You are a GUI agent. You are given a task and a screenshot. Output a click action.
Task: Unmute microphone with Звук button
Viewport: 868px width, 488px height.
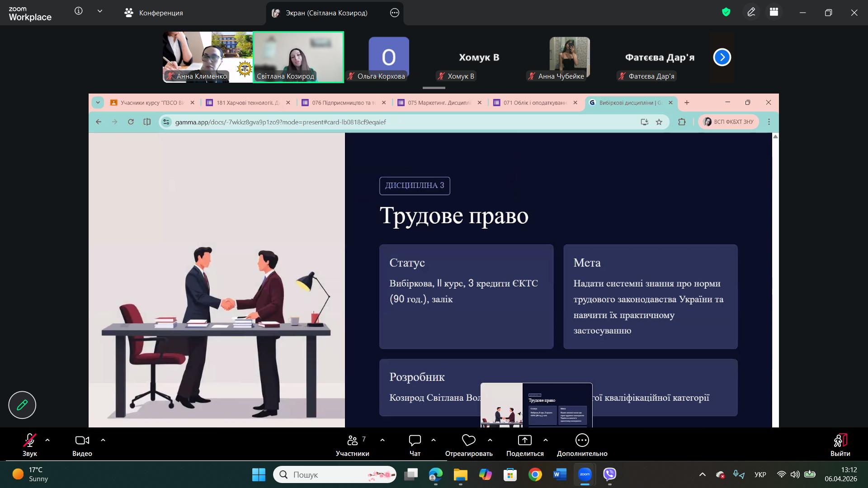[30, 440]
